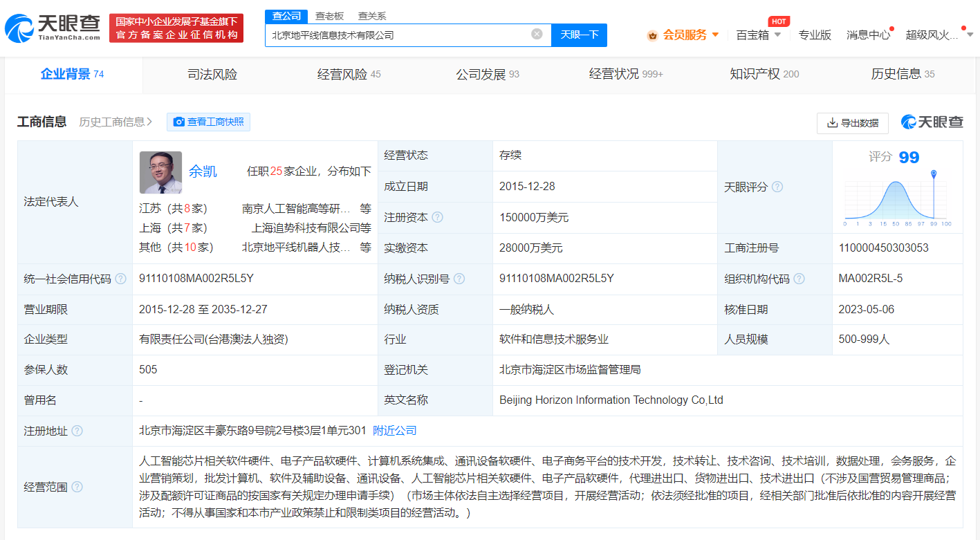Select the 查公司 search tab
Viewport: 980px width, 540px height.
coord(286,16)
